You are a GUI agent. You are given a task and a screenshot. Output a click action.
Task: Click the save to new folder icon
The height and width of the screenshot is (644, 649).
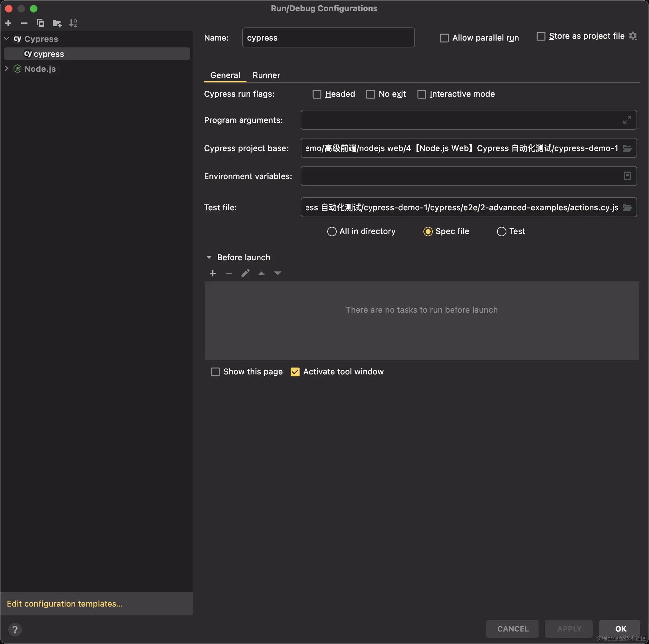tap(57, 23)
